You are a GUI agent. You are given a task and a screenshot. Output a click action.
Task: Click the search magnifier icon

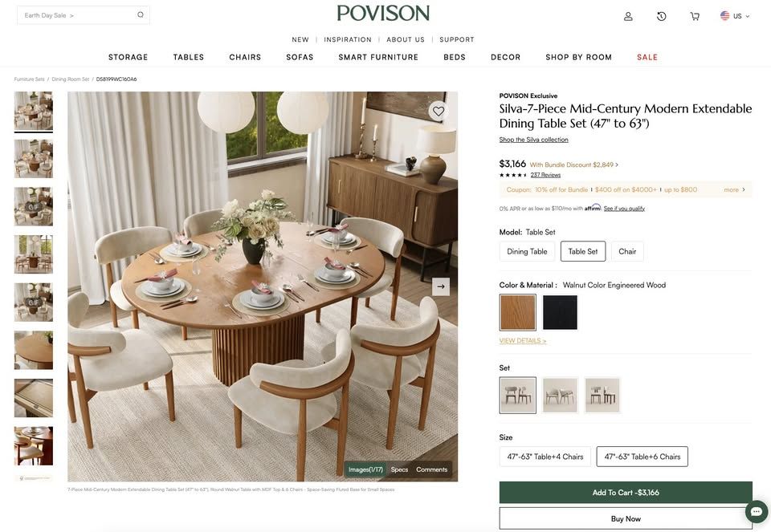coord(141,14)
